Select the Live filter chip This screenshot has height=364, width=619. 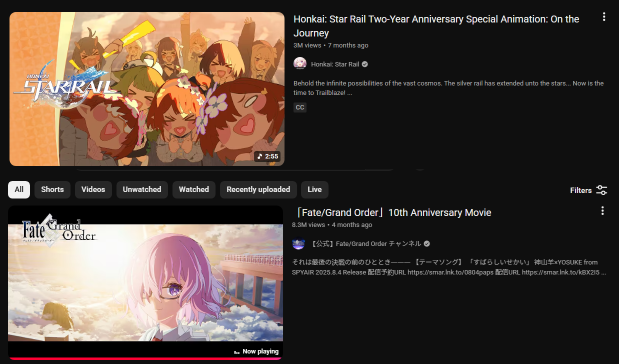(314, 189)
